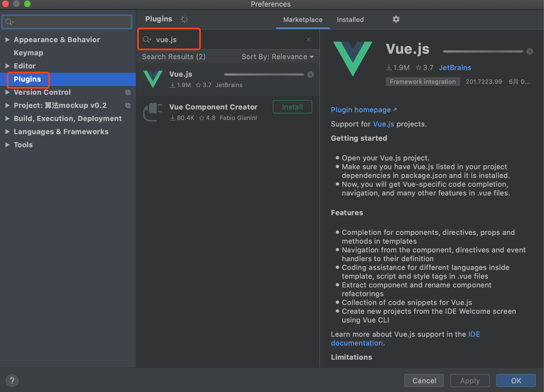The height and width of the screenshot is (392, 544).
Task: Click the Vue Component Creator plugin icon
Action: (153, 112)
